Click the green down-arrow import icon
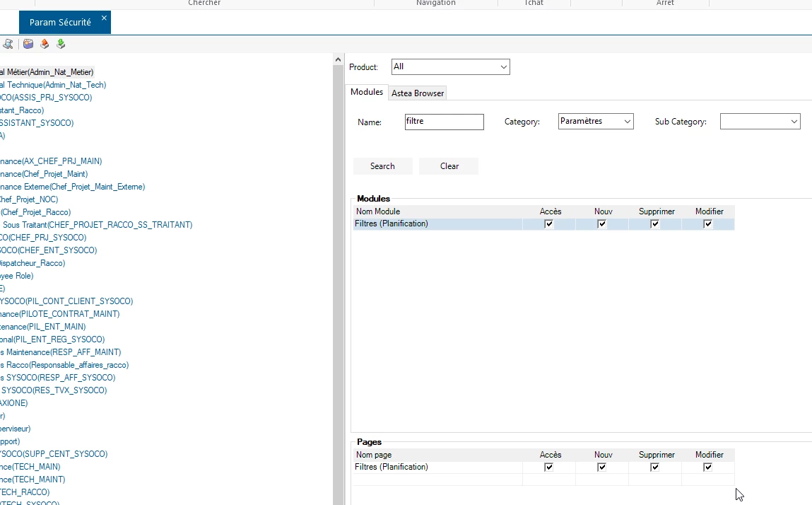812x505 pixels. (x=61, y=44)
